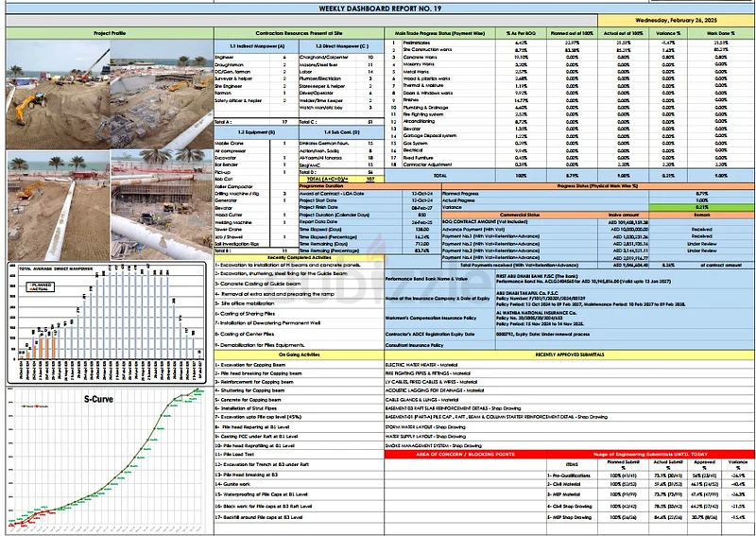Click the S-Curve chart title
This screenshot has width=756, height=536.
[99, 399]
